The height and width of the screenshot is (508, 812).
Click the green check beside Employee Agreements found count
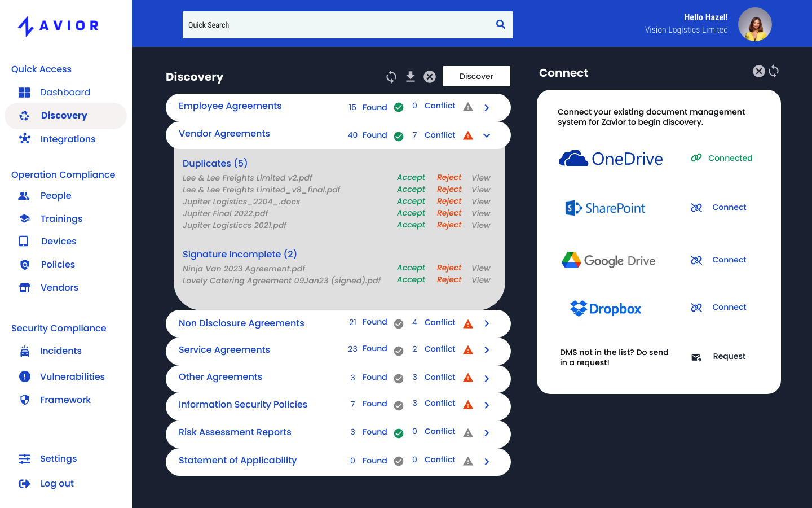[x=398, y=107]
